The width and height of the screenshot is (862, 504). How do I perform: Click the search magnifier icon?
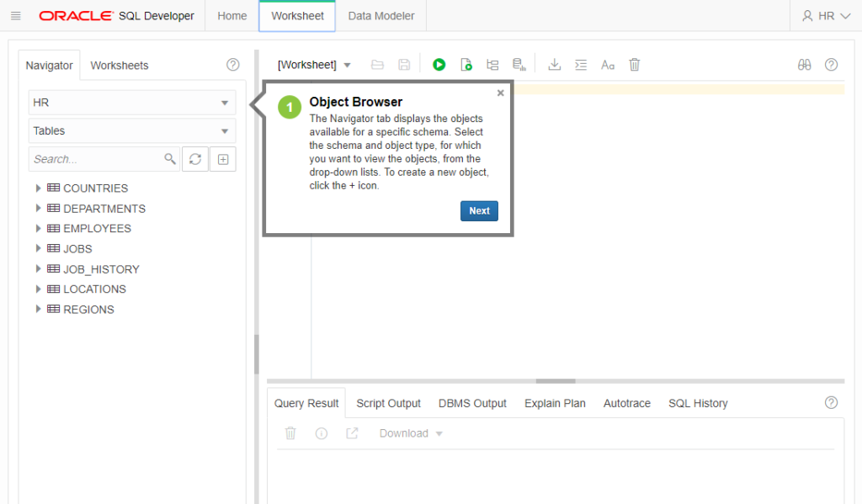(x=170, y=159)
